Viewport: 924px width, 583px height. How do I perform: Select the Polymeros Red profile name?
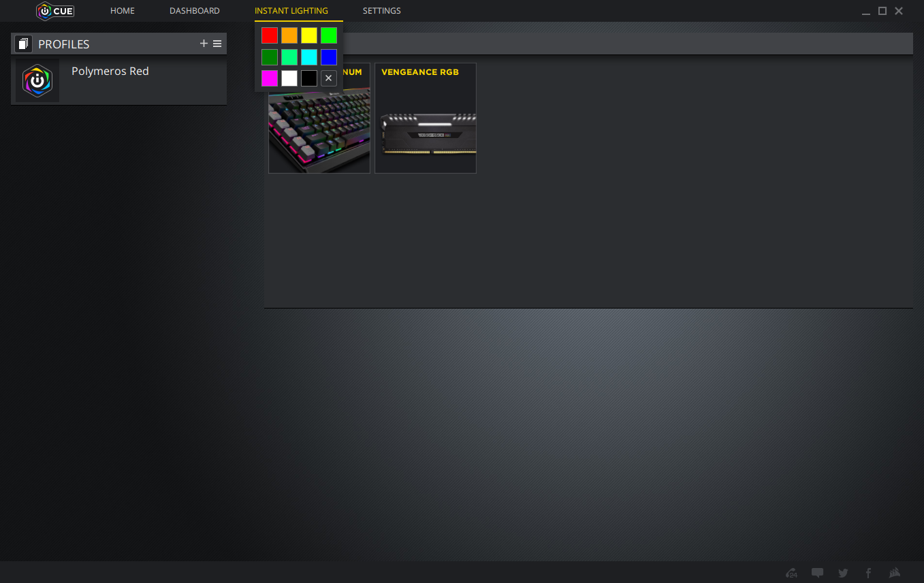110,71
